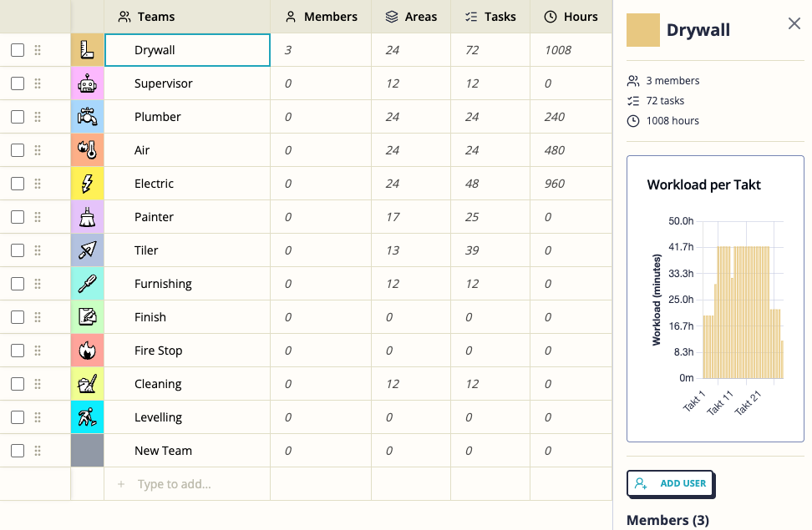This screenshot has height=530, width=812.
Task: Click the drag handle for the Furnishing row
Action: [x=38, y=284]
